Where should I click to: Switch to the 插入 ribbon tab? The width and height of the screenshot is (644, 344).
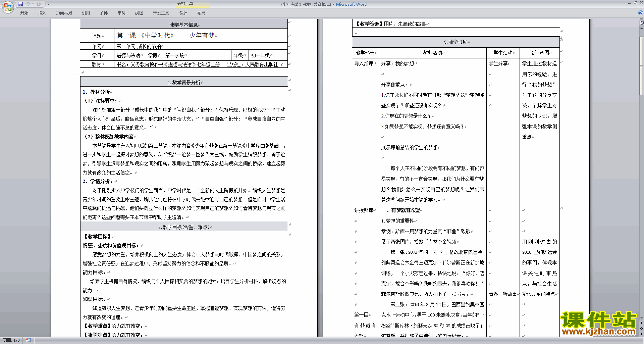42,13
